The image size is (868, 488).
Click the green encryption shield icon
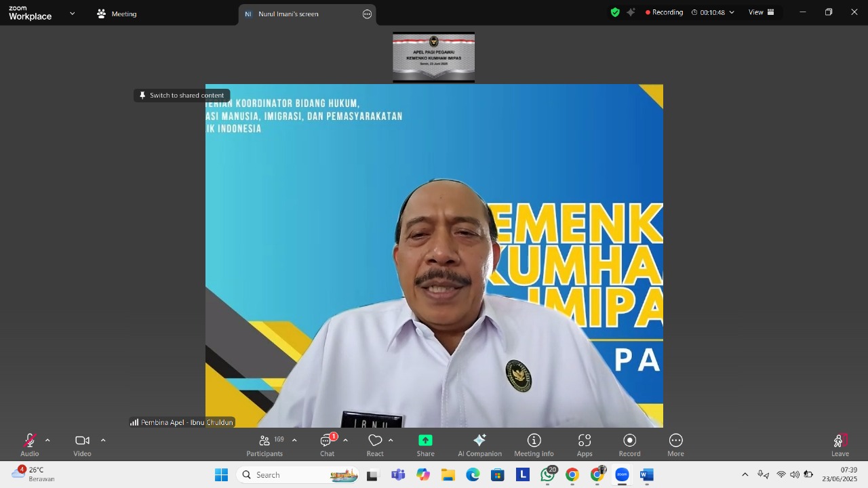[x=615, y=12]
